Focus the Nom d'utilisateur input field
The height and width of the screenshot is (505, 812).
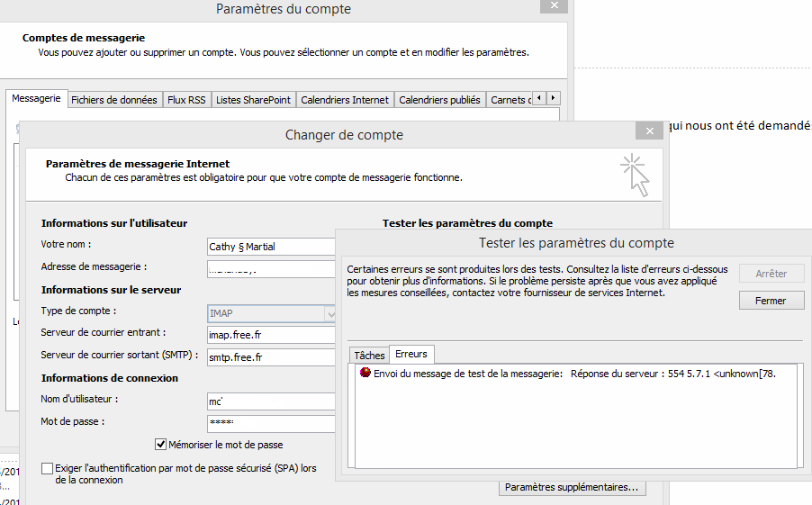270,401
